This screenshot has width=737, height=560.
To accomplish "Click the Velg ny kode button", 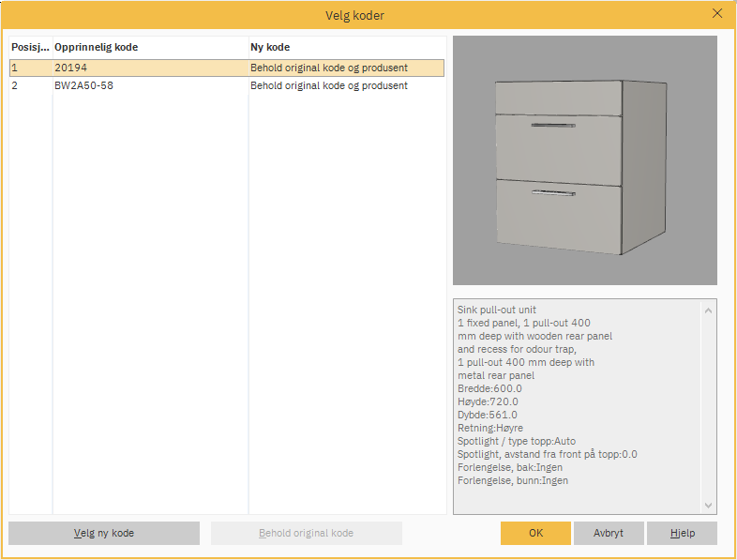I will [x=104, y=533].
